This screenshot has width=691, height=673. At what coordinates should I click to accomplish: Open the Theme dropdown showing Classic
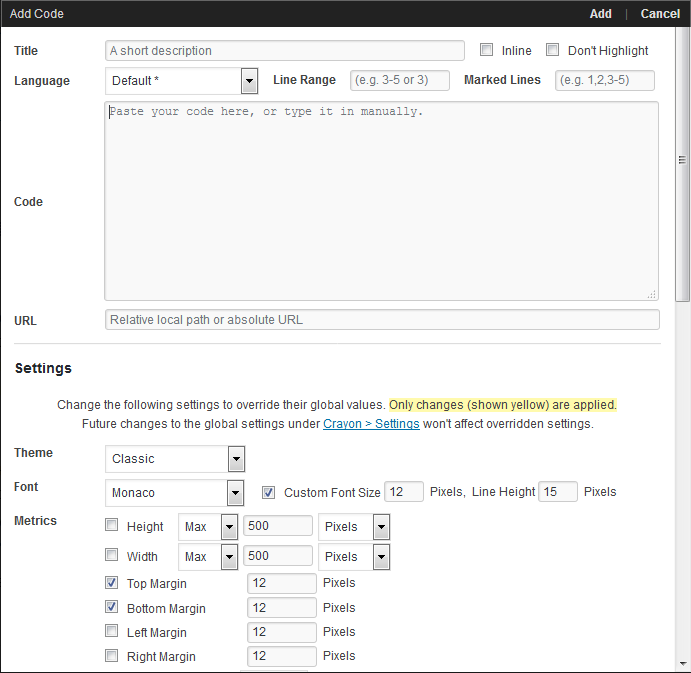[175, 459]
